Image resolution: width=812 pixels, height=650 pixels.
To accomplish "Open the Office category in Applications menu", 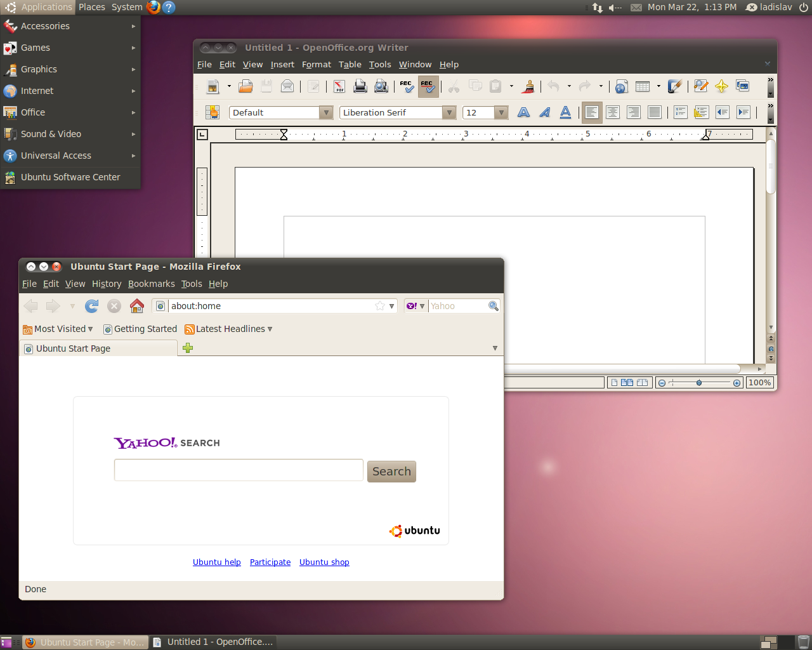I will click(x=70, y=112).
